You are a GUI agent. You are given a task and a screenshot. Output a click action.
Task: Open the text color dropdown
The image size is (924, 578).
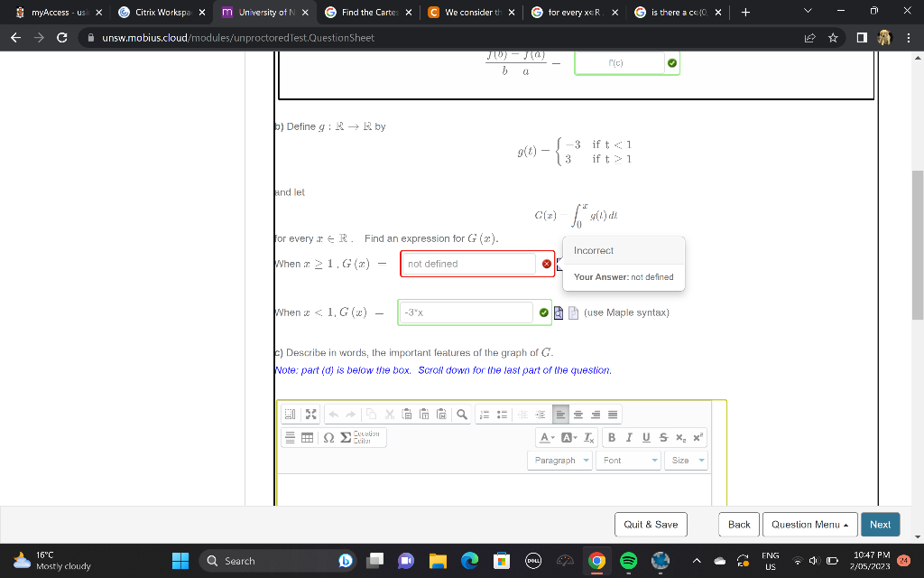click(547, 438)
